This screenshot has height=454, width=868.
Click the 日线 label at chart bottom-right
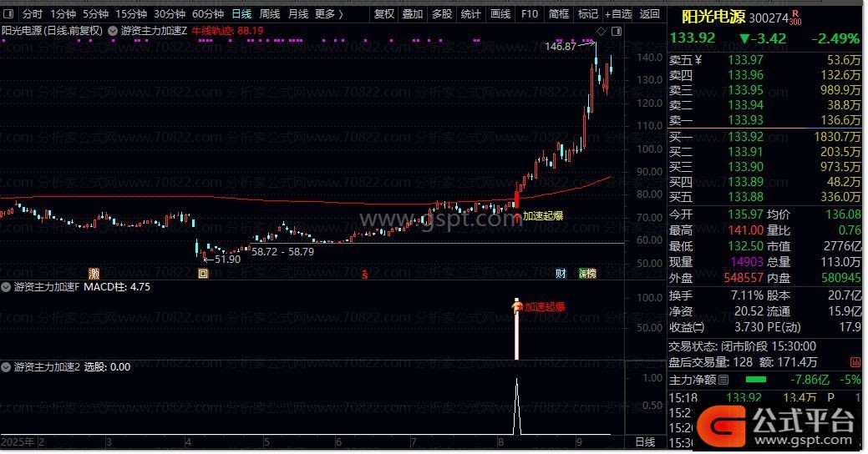pos(645,442)
